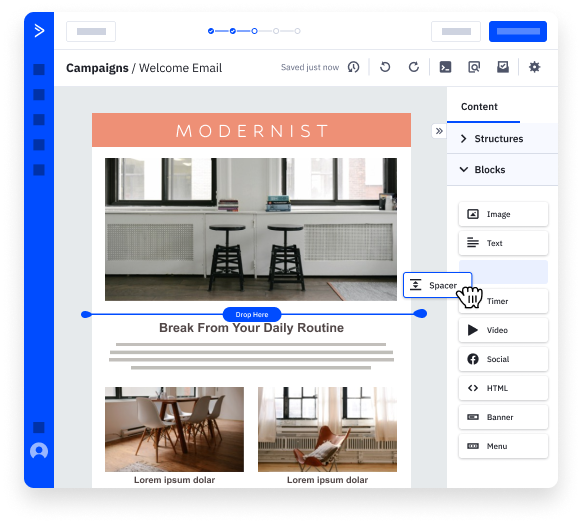Open the second sidebar square icon
The width and height of the screenshot is (582, 524).
(x=39, y=95)
